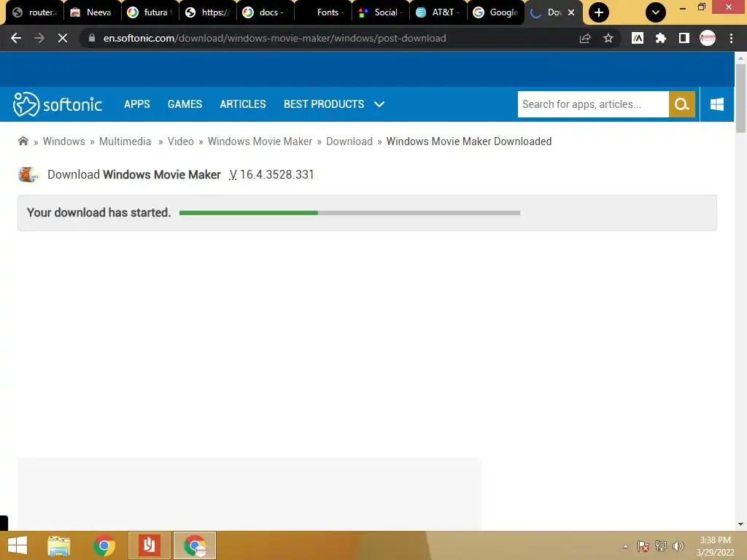Click the 'Your download has started.' text
Screen dimensions: 747x560
coord(98,212)
